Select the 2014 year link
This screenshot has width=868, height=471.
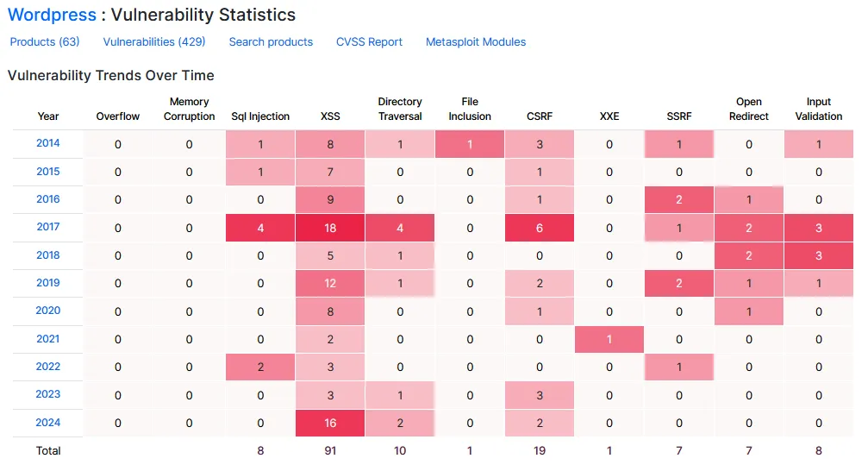[x=48, y=143]
